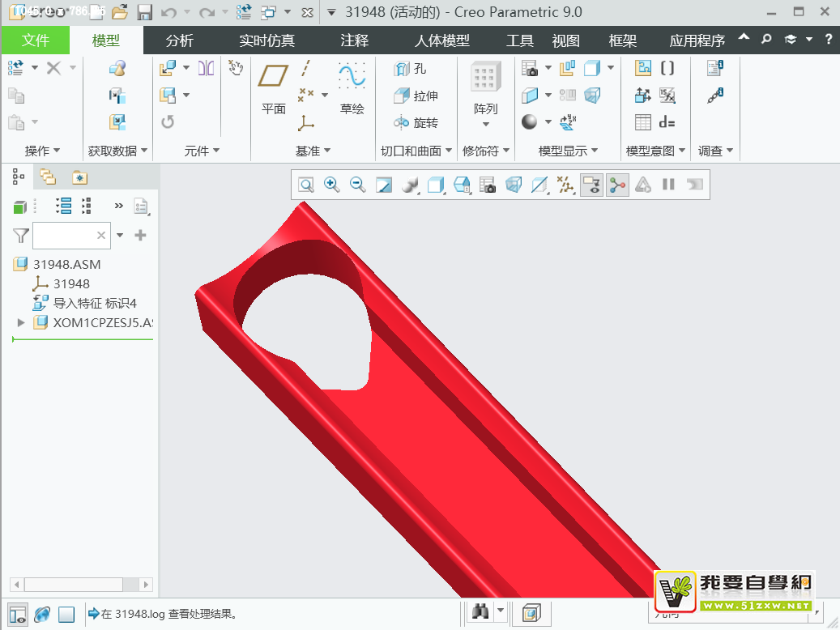Image resolution: width=840 pixels, height=630 pixels.
Task: Choose the 旋转 (Revolve) tool
Action: [416, 122]
